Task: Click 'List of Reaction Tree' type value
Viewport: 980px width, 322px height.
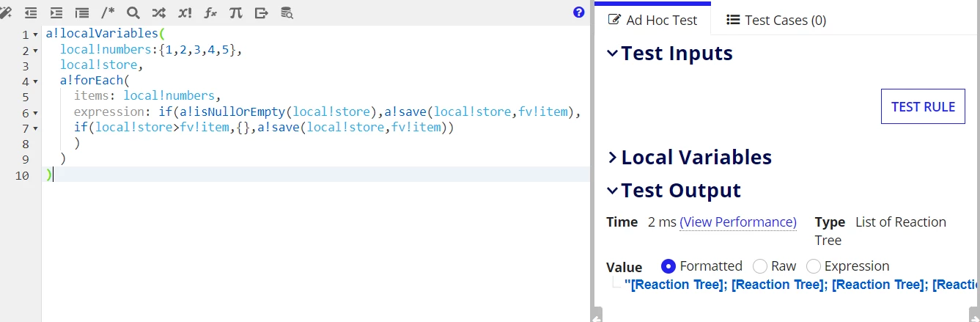Action: (x=880, y=231)
